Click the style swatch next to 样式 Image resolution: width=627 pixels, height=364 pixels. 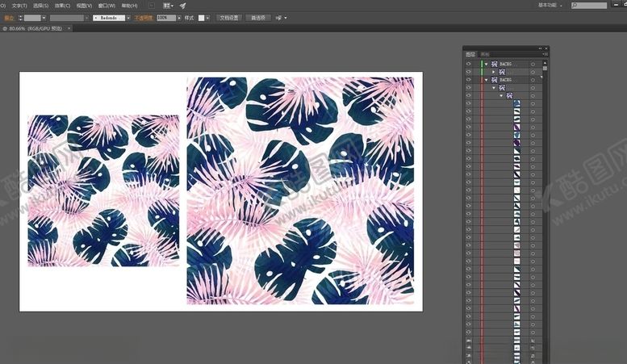click(202, 17)
